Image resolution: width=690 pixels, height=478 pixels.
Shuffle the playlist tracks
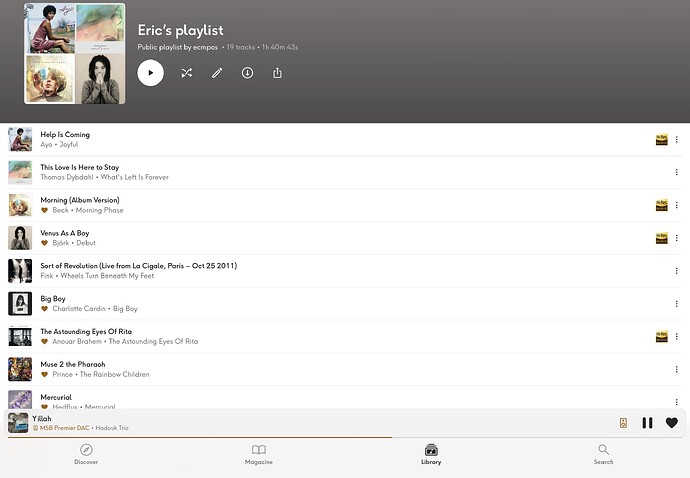tap(187, 73)
